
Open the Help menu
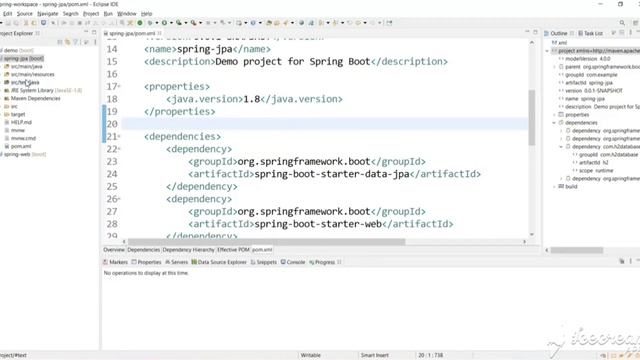click(147, 13)
